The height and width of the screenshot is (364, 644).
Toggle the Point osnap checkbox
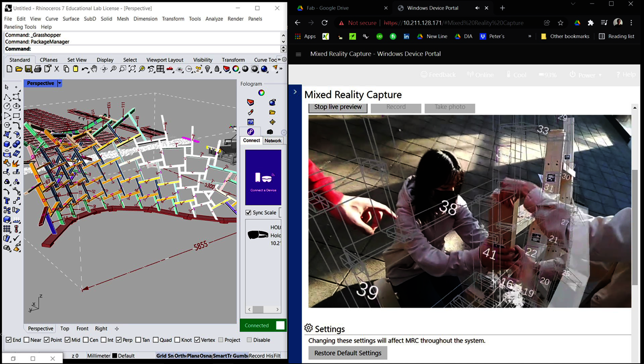(47, 340)
